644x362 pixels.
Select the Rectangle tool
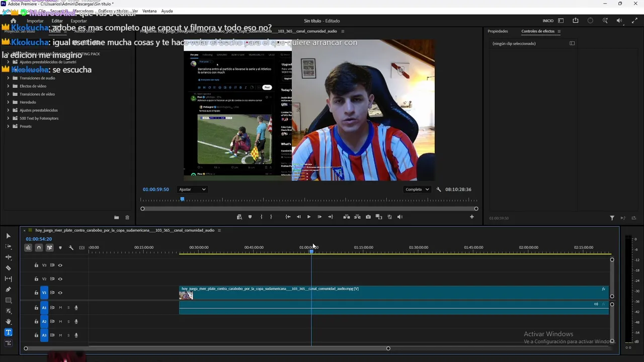[8, 300]
